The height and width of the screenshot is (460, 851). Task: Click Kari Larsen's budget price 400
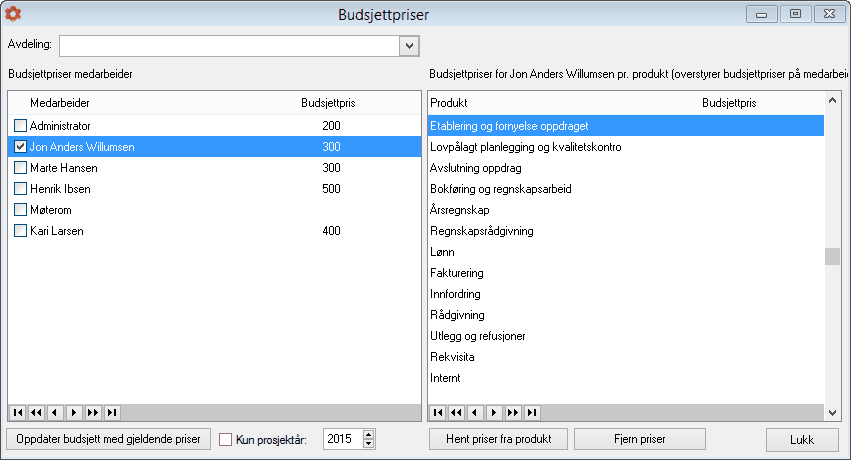point(331,231)
